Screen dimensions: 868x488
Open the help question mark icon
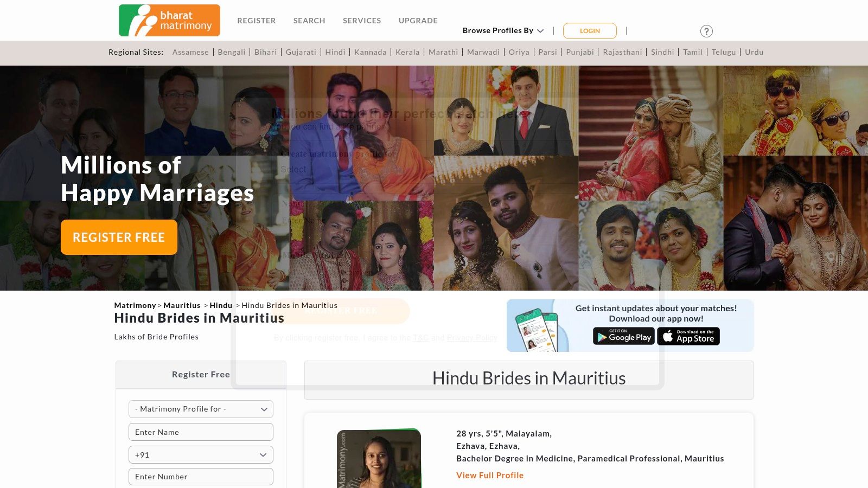706,31
